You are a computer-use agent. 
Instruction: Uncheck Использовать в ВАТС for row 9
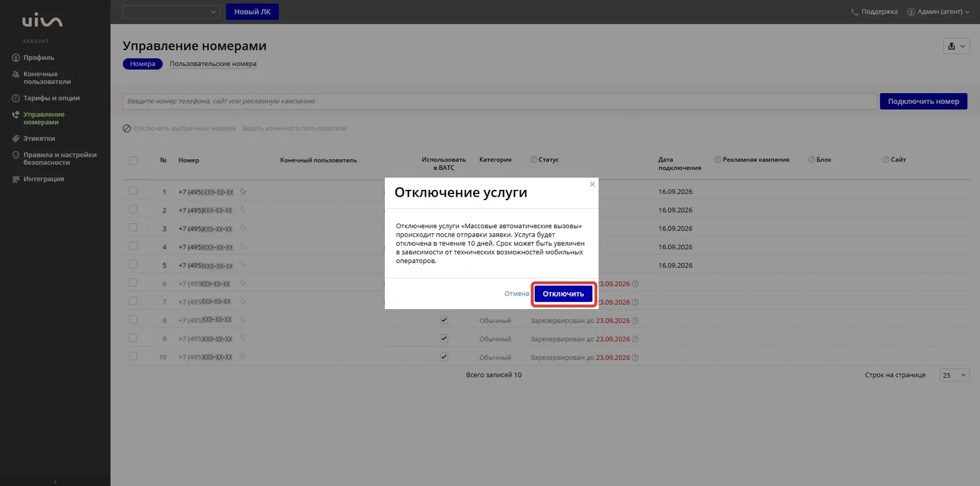coord(444,338)
